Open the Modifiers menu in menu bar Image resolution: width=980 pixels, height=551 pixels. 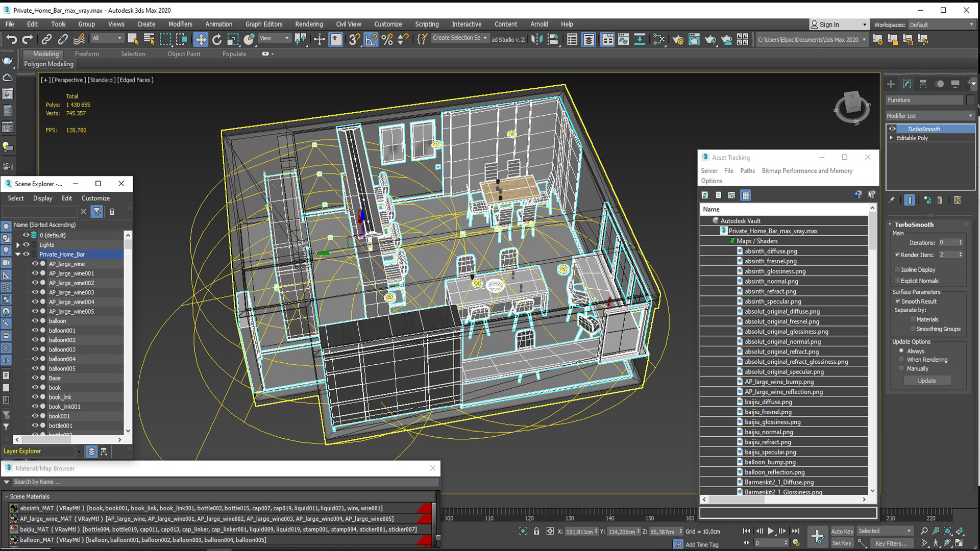(x=180, y=24)
